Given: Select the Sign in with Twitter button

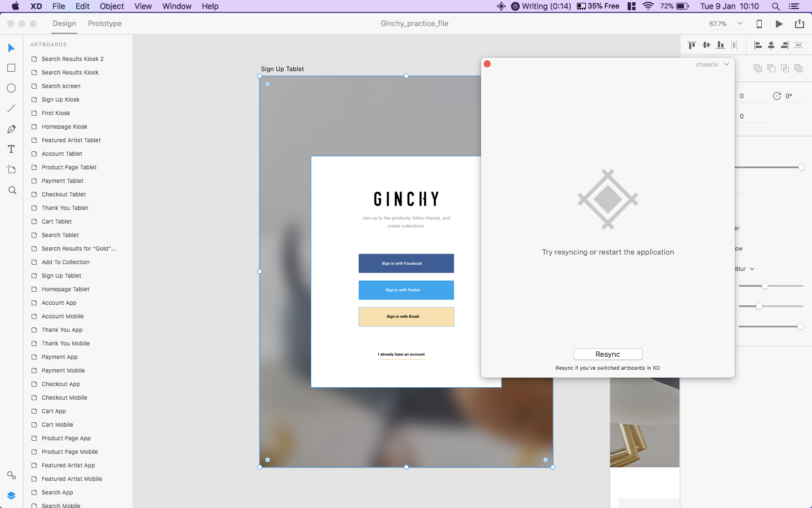Looking at the screenshot, I should (406, 290).
